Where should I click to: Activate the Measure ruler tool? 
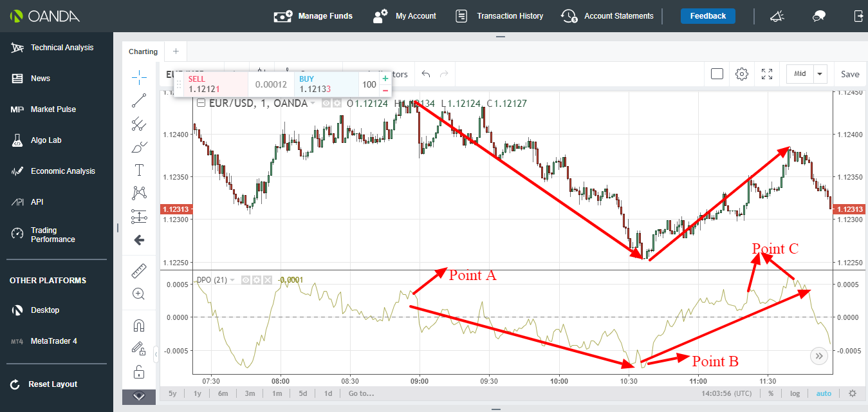139,270
